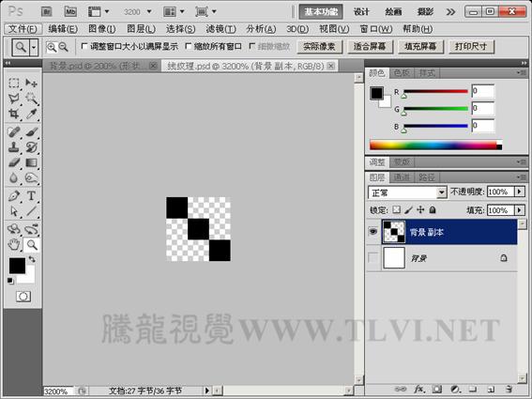Link layers icon in Layers panel
The image size is (532, 399).
pyautogui.click(x=401, y=390)
